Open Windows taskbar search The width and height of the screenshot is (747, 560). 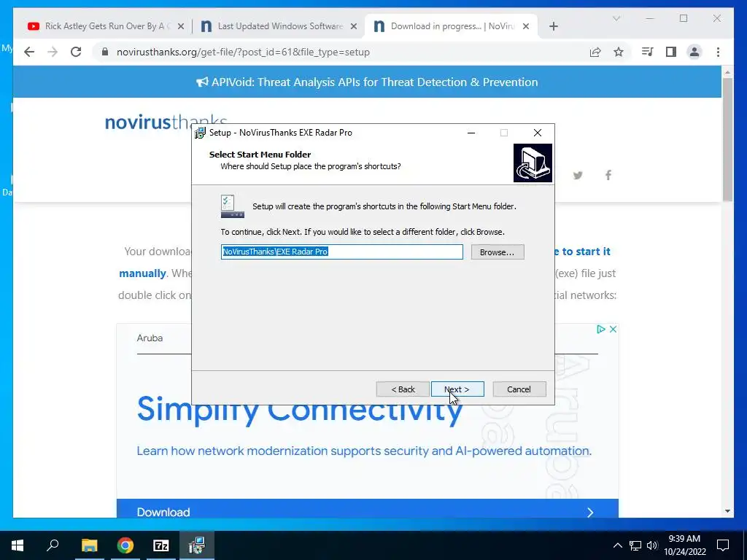point(53,545)
